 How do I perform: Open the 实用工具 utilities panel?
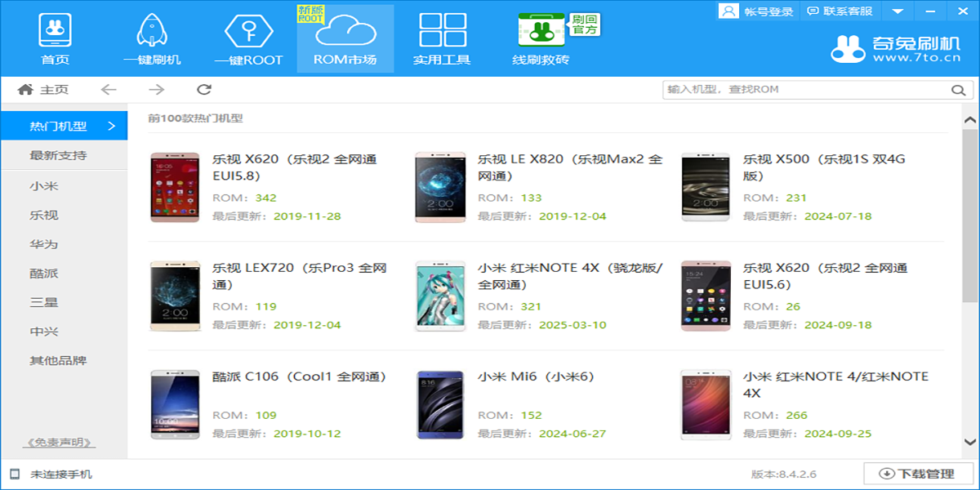coord(443,38)
